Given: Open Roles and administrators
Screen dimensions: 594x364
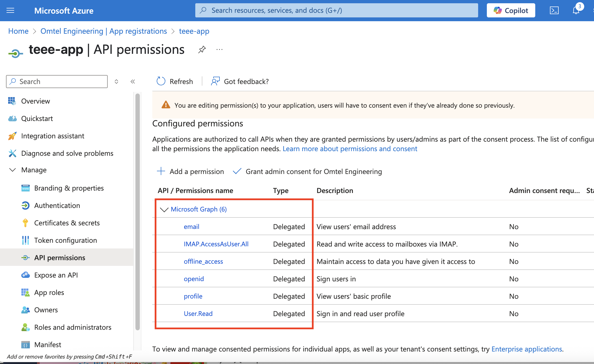Looking at the screenshot, I should click(73, 327).
